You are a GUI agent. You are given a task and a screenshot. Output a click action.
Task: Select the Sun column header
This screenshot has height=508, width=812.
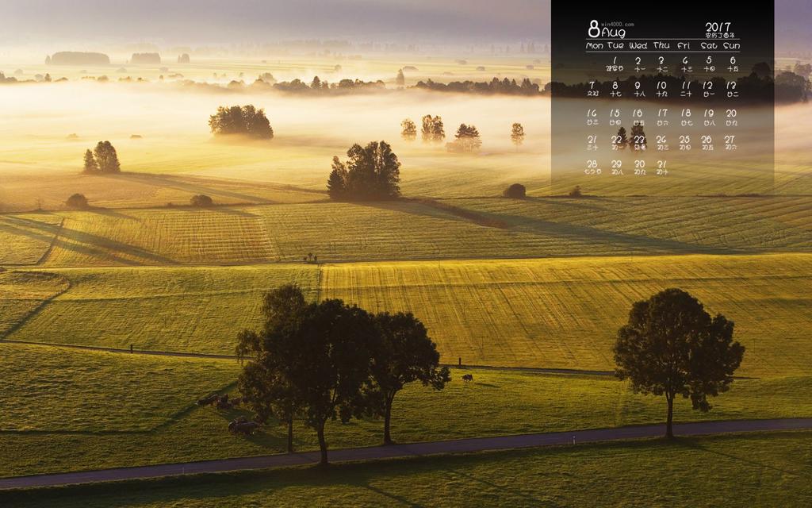(731, 46)
